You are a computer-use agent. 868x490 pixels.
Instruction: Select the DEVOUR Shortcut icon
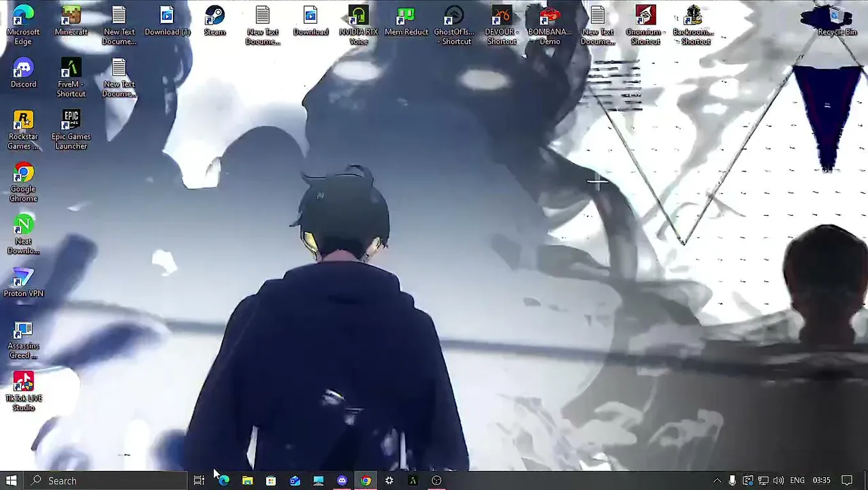502,25
